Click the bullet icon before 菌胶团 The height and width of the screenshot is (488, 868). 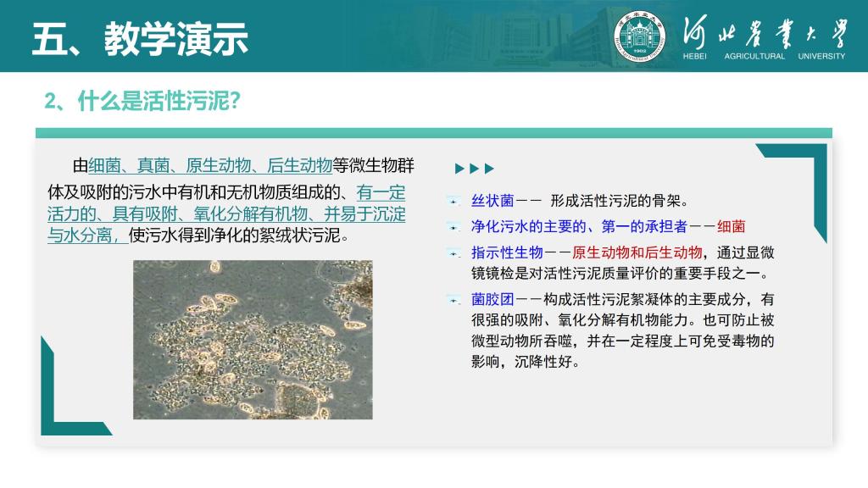click(x=453, y=300)
